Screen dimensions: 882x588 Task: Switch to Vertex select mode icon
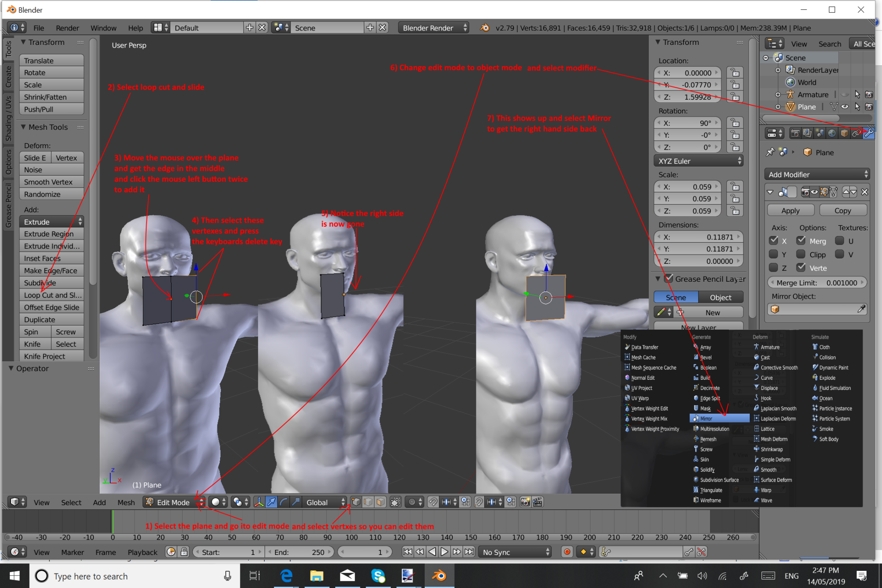pos(356,502)
